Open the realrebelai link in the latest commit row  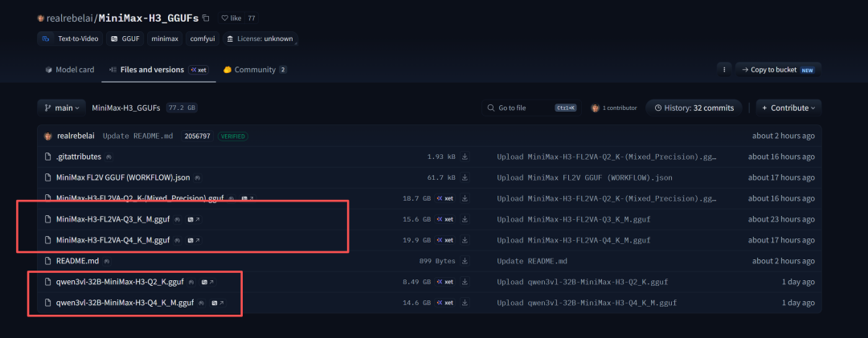[x=76, y=136]
